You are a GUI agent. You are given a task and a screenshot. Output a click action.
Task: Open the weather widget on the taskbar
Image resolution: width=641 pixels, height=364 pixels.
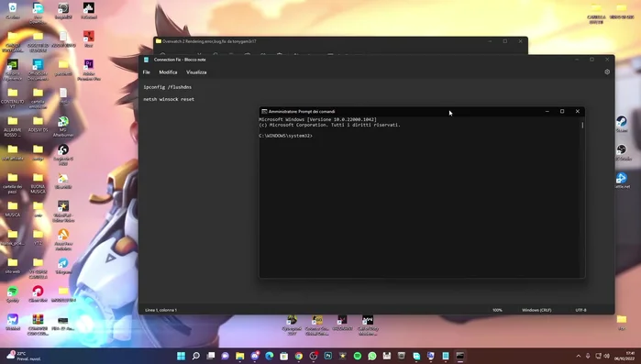(x=24, y=356)
